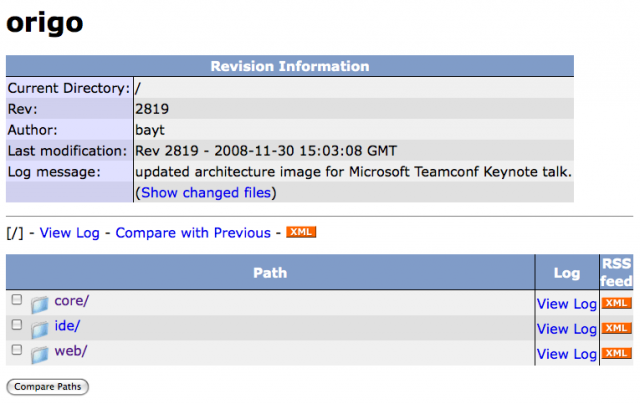Screen dimensions: 640x404
Task: View Log for the web/ row
Action: pyautogui.click(x=566, y=354)
